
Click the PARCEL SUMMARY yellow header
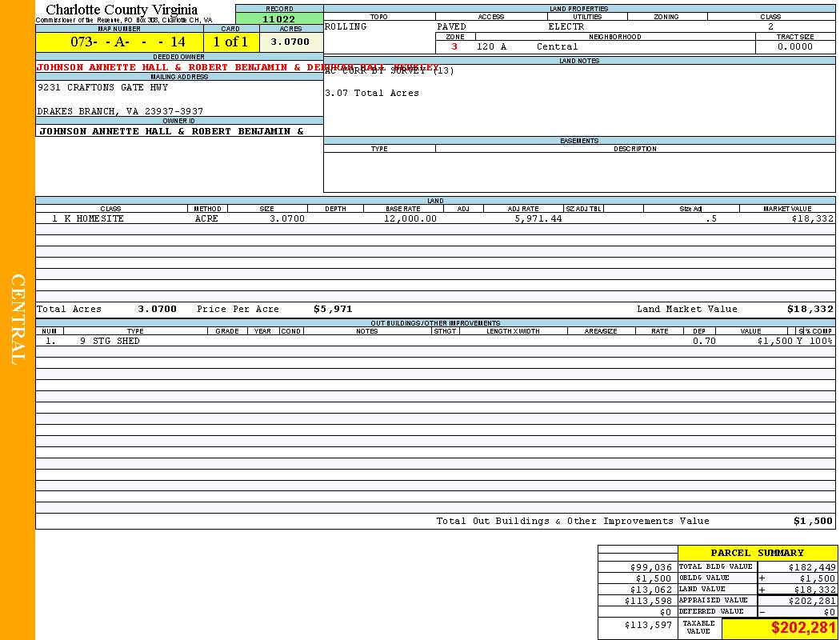(758, 553)
